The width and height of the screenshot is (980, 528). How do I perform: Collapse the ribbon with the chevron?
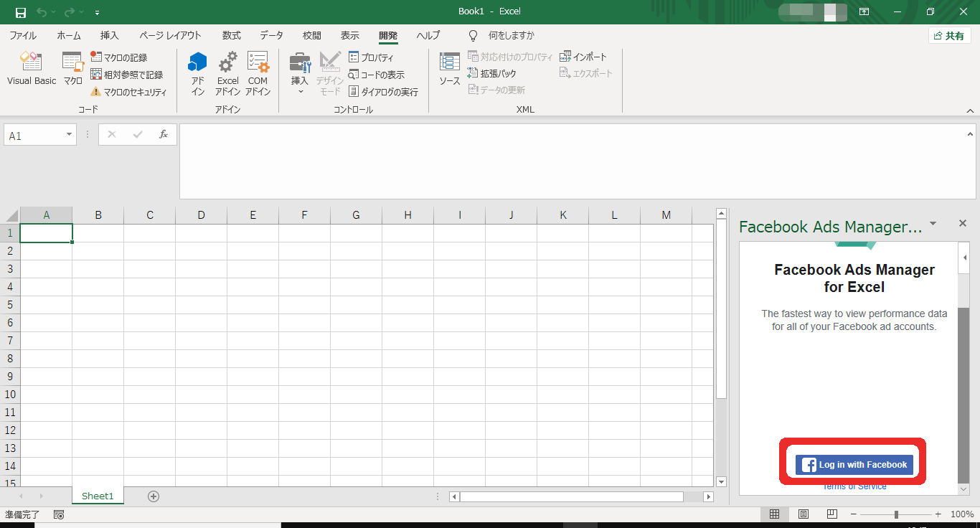click(x=970, y=111)
